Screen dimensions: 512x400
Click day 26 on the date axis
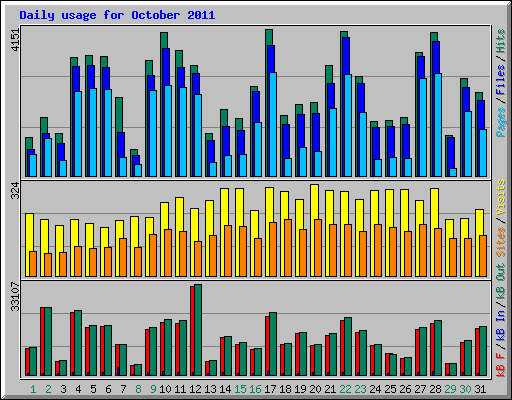point(405,389)
